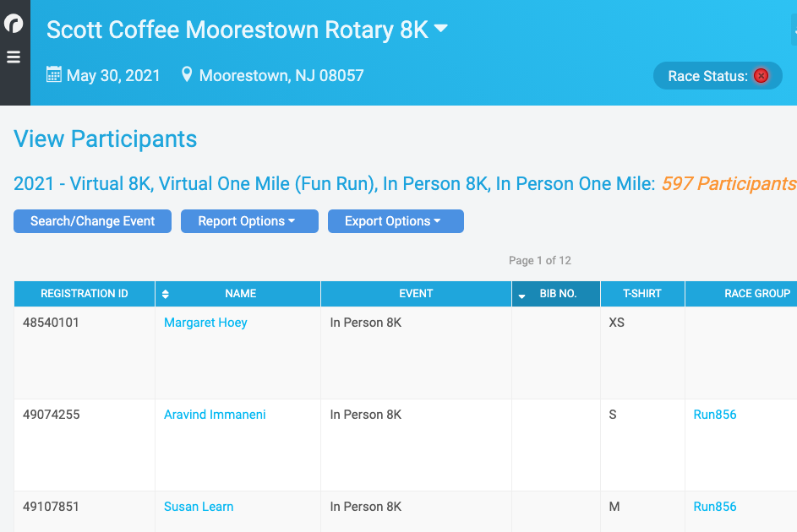Click the Bib No. descending sort arrow

pyautogui.click(x=521, y=296)
